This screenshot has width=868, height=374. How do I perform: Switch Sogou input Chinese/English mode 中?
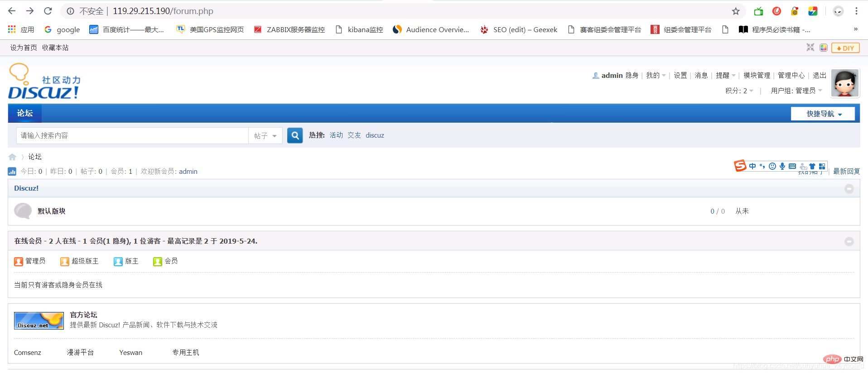pyautogui.click(x=752, y=166)
